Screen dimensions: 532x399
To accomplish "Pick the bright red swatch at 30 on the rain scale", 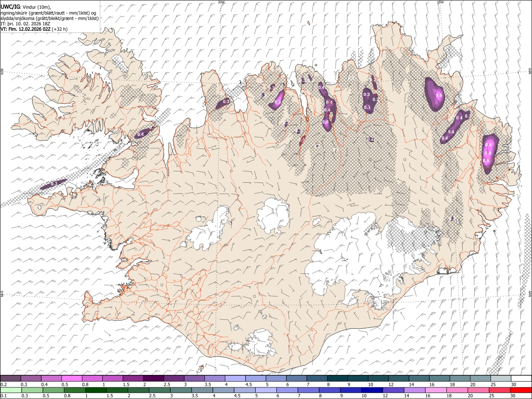I will [521, 390].
